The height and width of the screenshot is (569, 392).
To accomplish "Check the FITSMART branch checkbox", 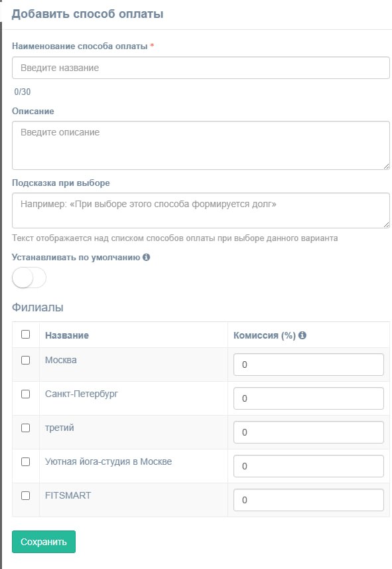I will pos(25,496).
